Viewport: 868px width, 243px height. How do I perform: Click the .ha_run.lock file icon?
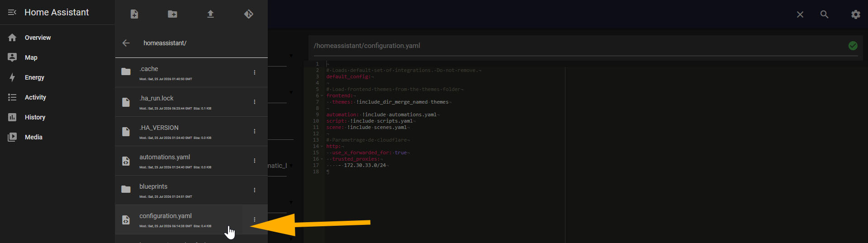(x=126, y=102)
